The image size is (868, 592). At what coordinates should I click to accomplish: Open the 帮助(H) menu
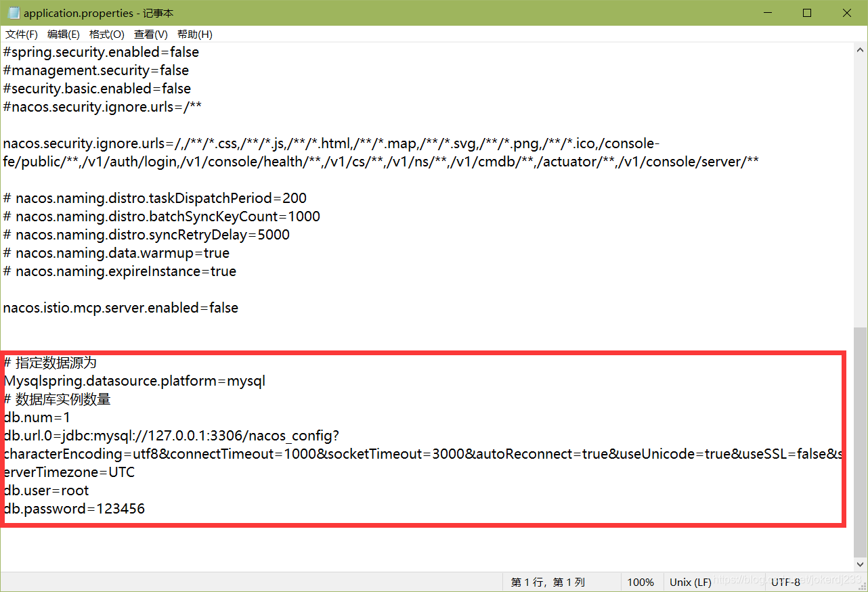(x=195, y=35)
